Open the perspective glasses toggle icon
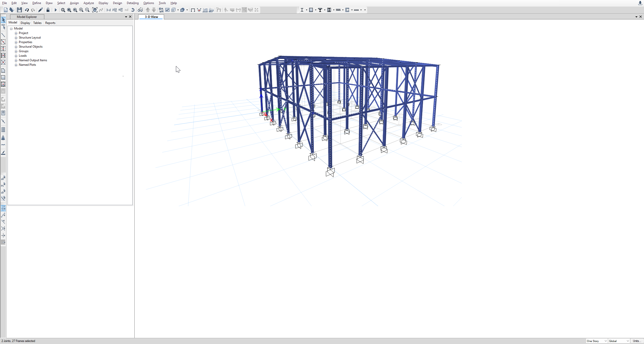 pos(140,10)
